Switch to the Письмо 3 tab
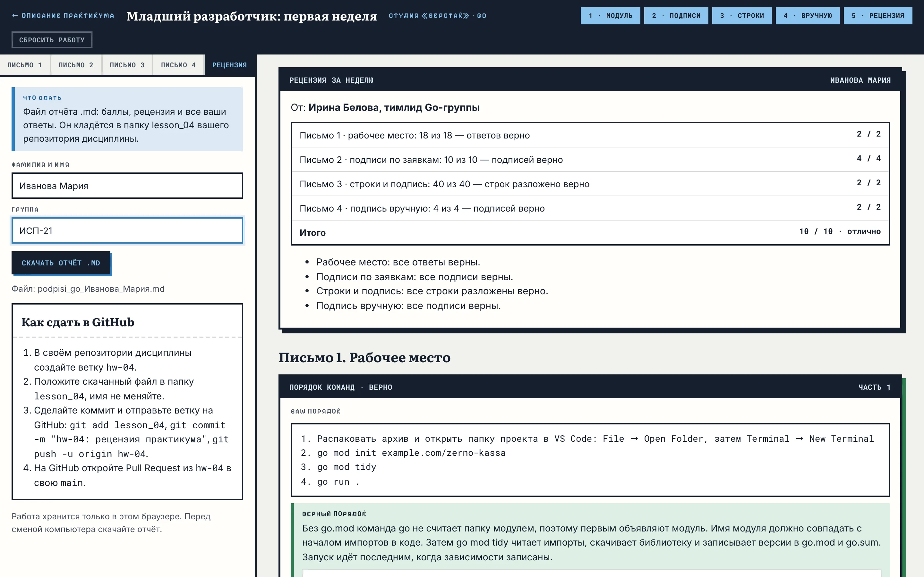This screenshot has height=577, width=924. [127, 65]
